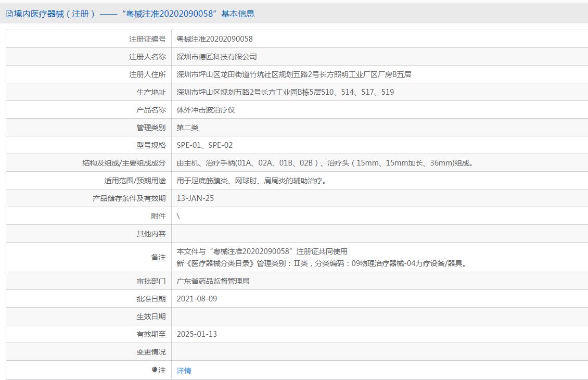Image resolution: width=588 pixels, height=380 pixels.
Task: Select the value 粤械注准20202090058 in 注册证编号 row
Action: [x=214, y=39]
